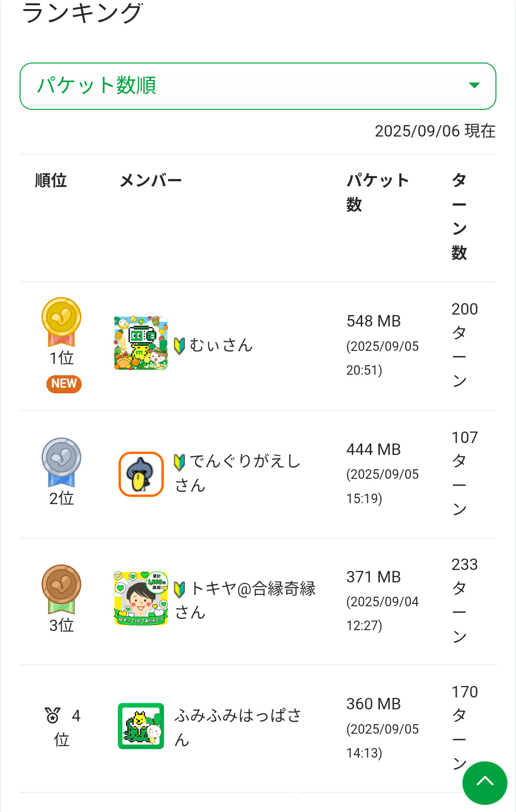This screenshot has height=812, width=516.
Task: Click the orange NEW badge
Action: (x=64, y=384)
